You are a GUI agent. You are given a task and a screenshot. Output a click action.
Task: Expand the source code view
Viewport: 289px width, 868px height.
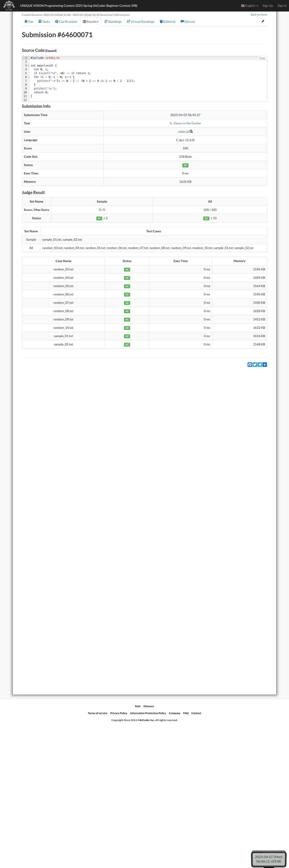(x=51, y=51)
